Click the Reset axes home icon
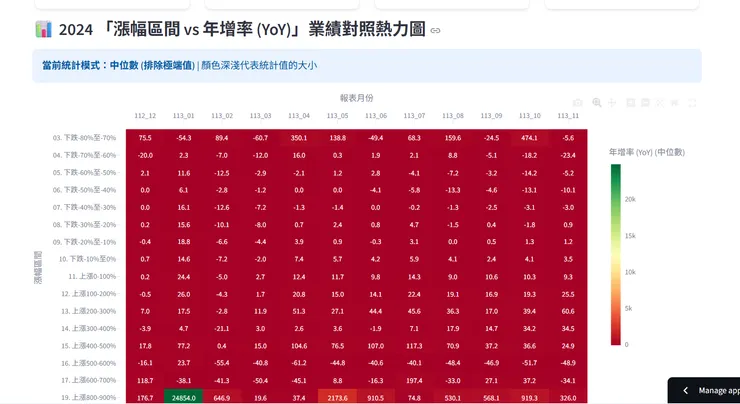The width and height of the screenshot is (740, 404). click(674, 102)
